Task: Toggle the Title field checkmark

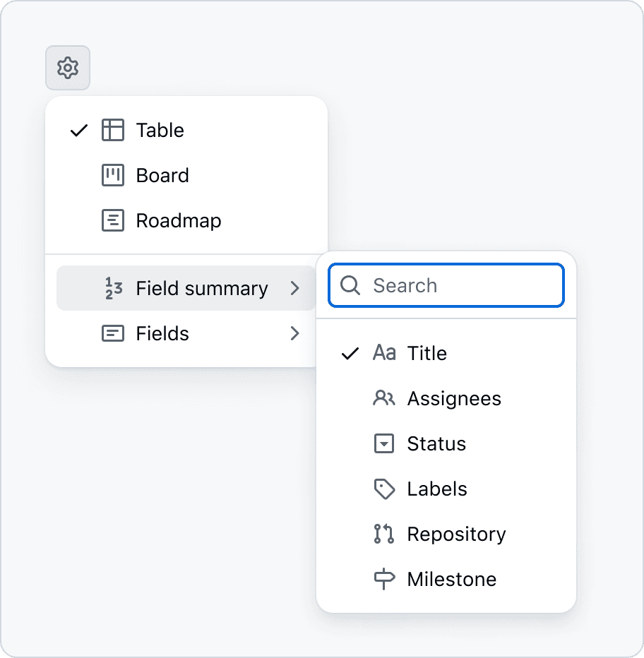Action: click(x=350, y=353)
